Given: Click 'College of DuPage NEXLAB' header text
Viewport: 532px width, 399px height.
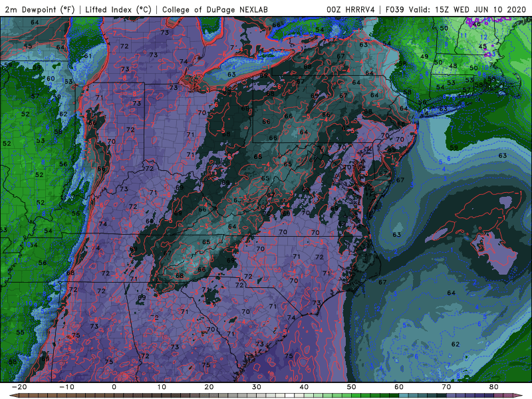Looking at the screenshot, I should tap(215, 9).
